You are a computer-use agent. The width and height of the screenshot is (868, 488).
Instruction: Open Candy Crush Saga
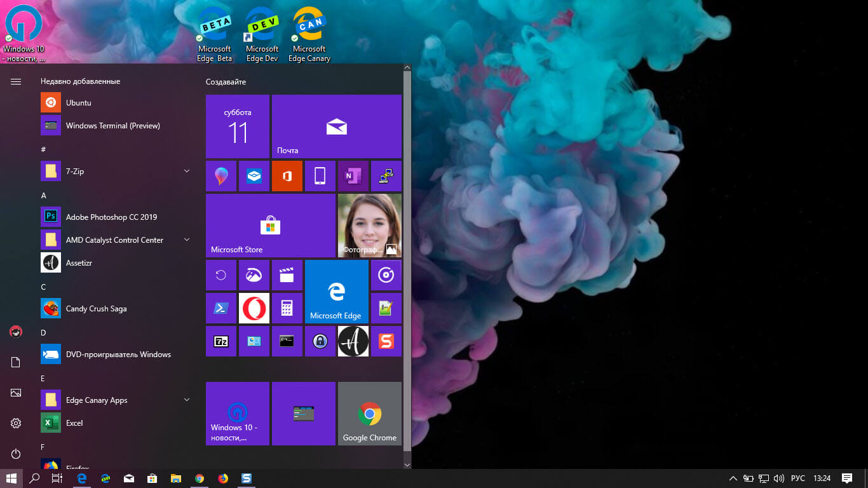tap(116, 309)
